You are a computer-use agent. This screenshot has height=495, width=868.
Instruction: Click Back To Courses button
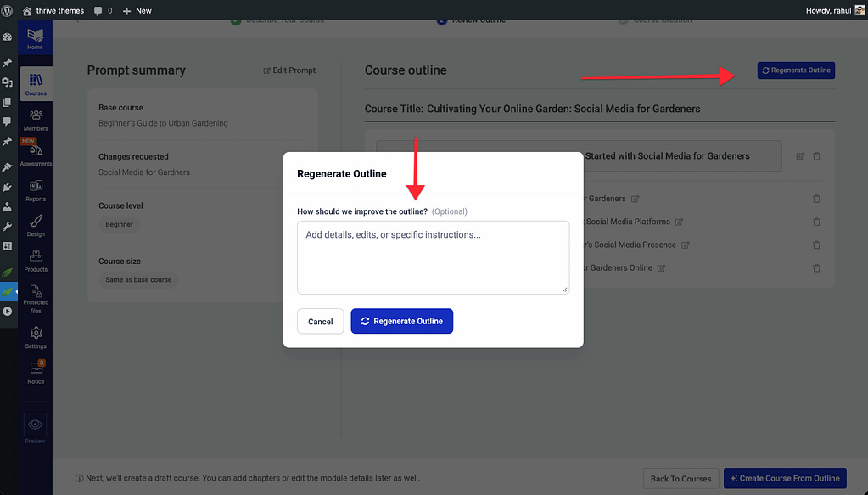[680, 478]
